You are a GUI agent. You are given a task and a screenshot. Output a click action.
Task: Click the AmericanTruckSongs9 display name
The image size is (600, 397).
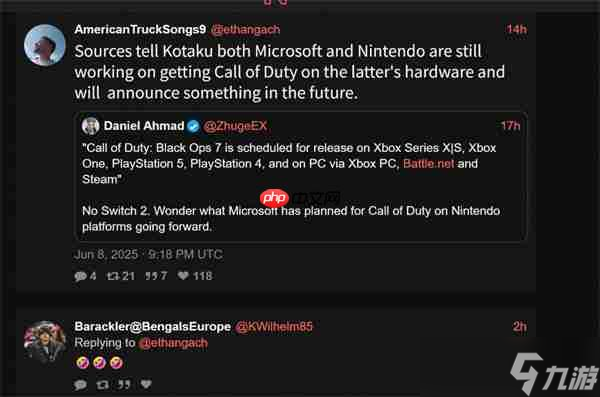(x=140, y=29)
